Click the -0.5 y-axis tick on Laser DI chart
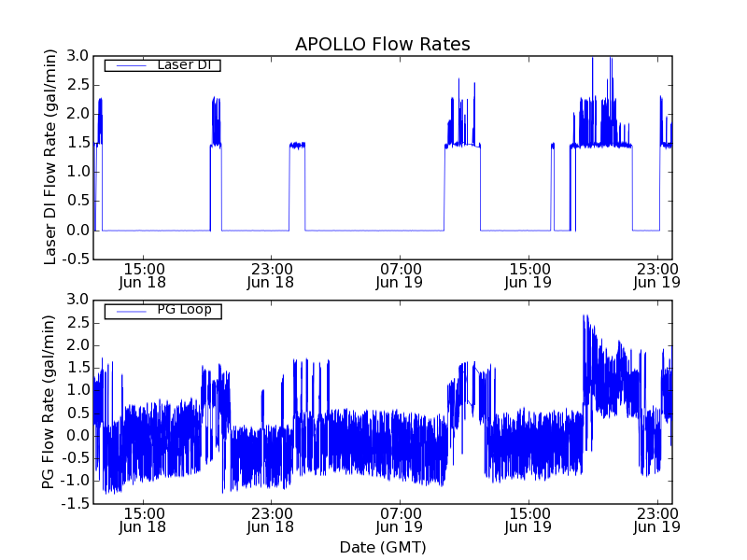This screenshot has width=747, height=560. click(77, 259)
